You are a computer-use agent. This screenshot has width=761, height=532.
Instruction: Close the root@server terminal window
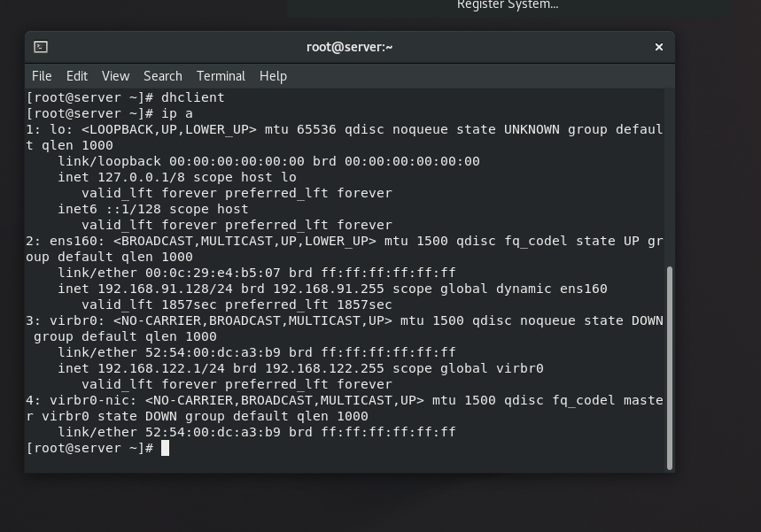pos(658,47)
